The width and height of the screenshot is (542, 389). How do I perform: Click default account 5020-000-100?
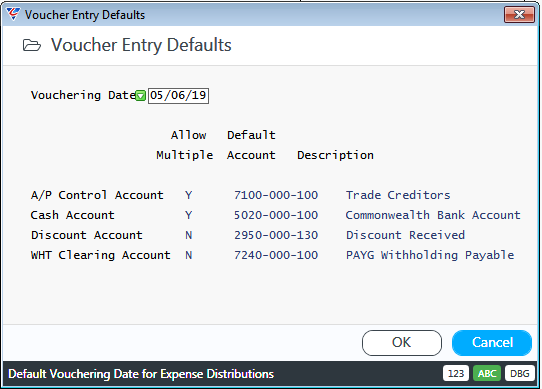click(276, 215)
